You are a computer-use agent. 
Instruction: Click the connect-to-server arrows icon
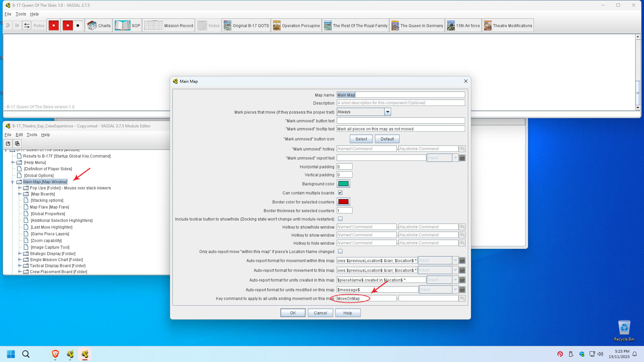(x=27, y=25)
